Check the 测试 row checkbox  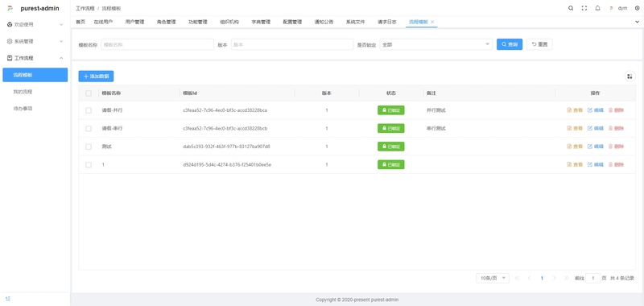[x=89, y=147]
